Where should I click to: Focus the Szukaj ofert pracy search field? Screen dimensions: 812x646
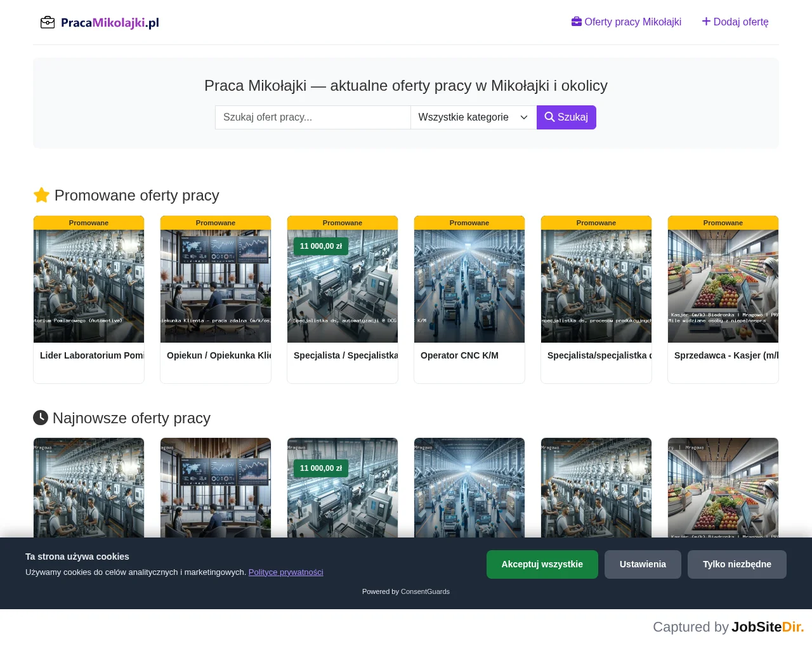[x=313, y=117]
